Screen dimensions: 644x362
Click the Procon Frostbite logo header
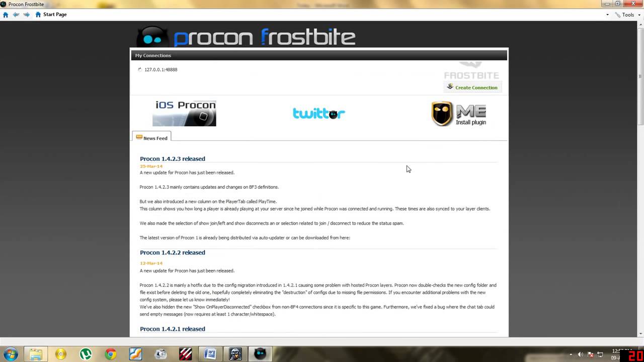[246, 37]
